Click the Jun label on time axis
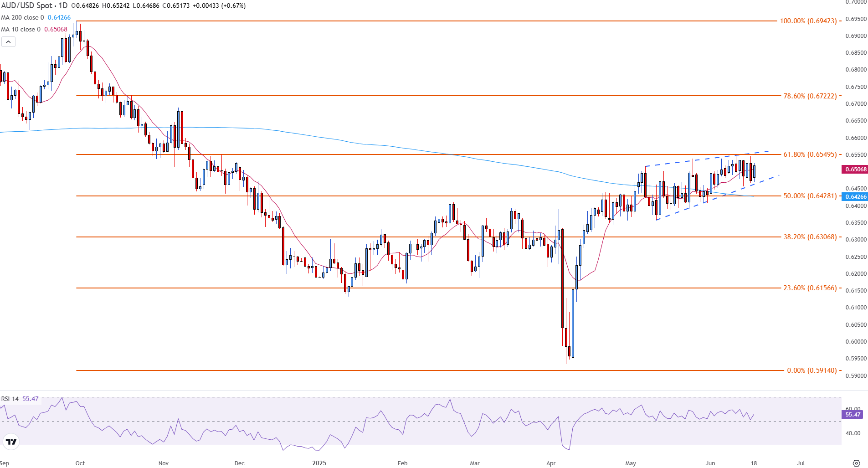 click(x=710, y=463)
